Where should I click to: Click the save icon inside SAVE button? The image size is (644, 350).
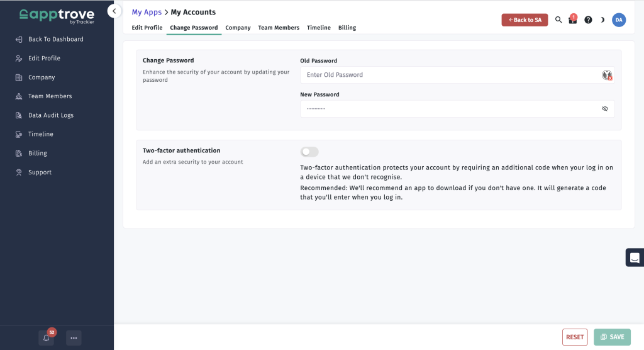[x=603, y=337]
